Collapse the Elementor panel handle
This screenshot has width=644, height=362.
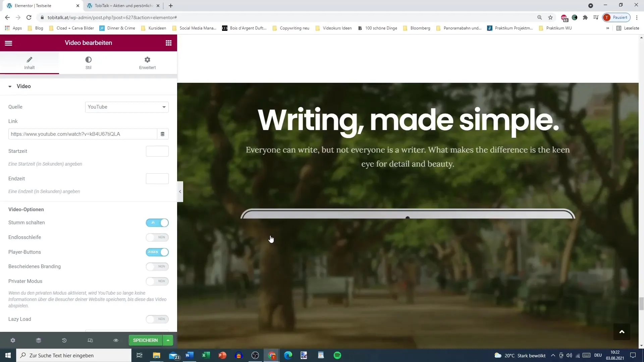pyautogui.click(x=180, y=192)
